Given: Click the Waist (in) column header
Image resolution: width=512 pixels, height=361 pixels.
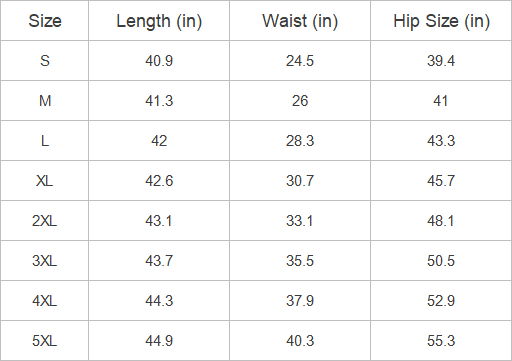Looking at the screenshot, I should [x=300, y=21].
